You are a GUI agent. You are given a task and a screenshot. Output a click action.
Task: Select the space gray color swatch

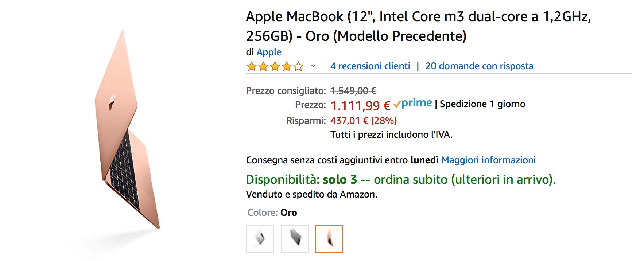294,239
